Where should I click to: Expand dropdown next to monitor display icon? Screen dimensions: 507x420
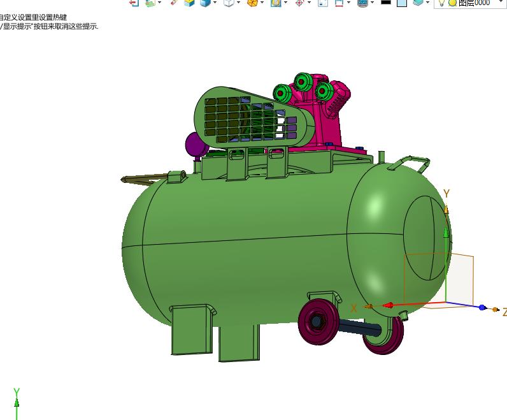coord(372,3)
